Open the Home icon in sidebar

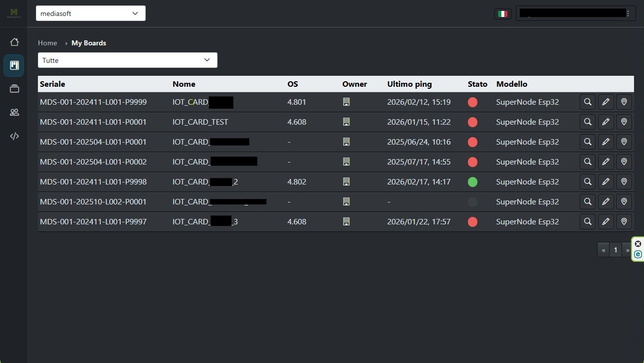coord(14,42)
